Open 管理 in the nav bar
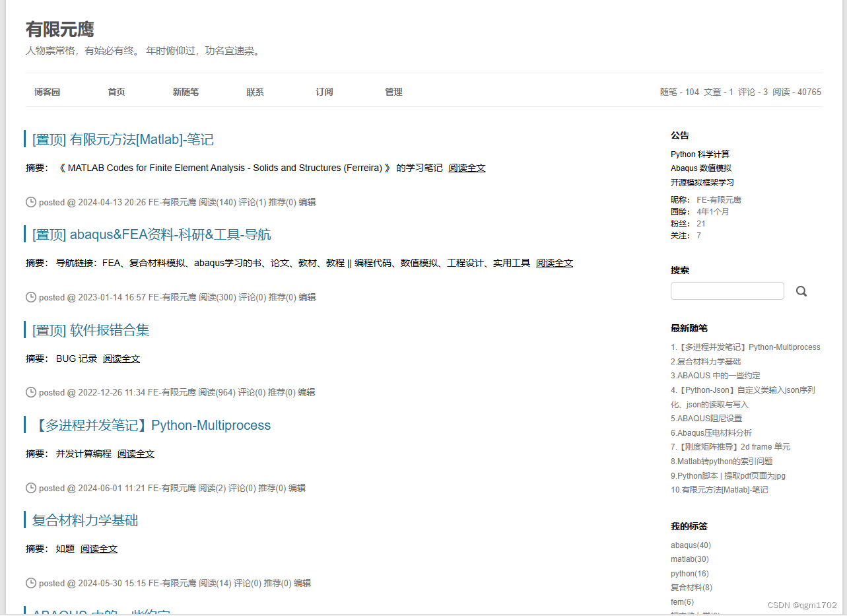The height and width of the screenshot is (616, 847). pyautogui.click(x=393, y=92)
